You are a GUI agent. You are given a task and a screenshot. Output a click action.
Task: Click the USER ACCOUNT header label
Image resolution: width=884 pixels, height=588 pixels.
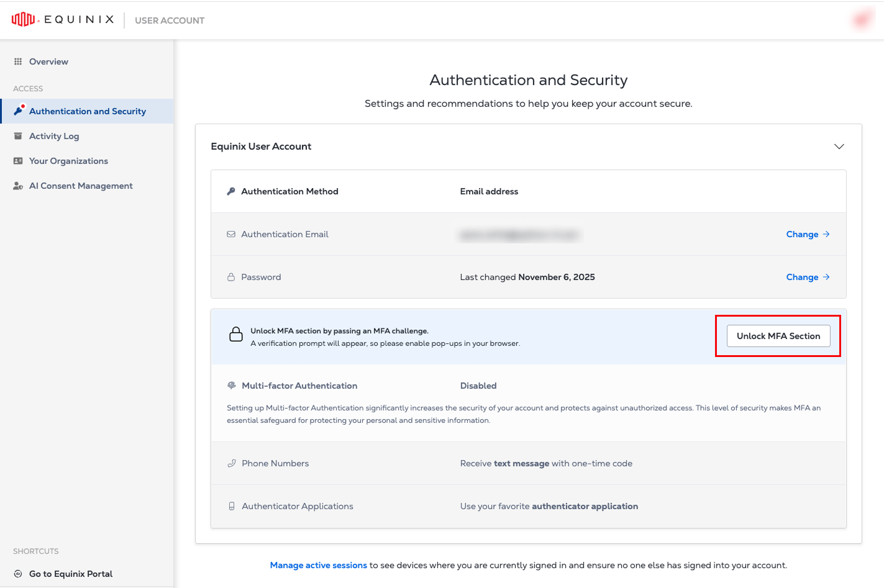170,20
